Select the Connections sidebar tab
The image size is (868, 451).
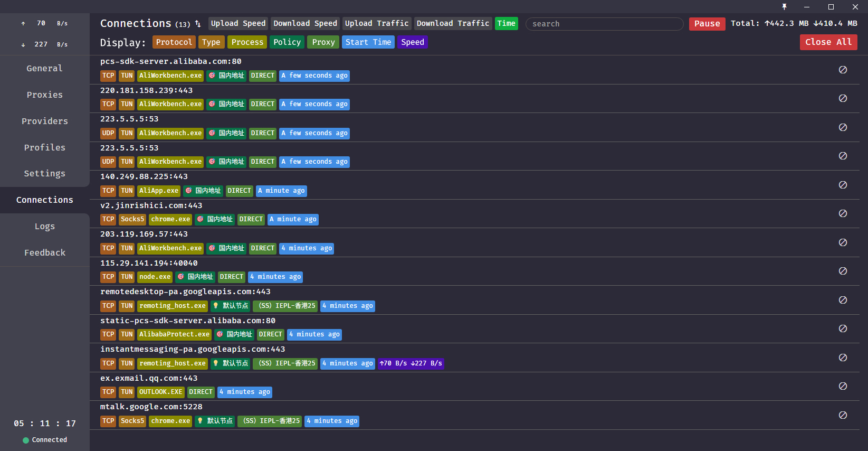(x=45, y=200)
